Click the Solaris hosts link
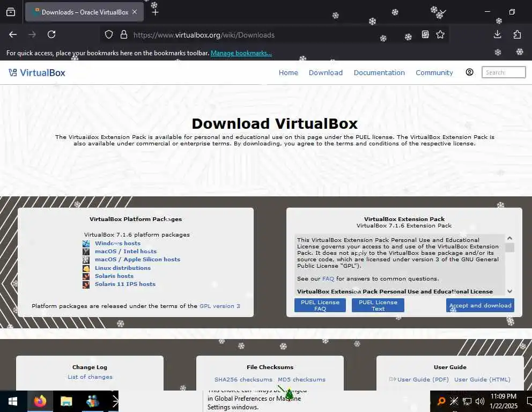 [114, 276]
